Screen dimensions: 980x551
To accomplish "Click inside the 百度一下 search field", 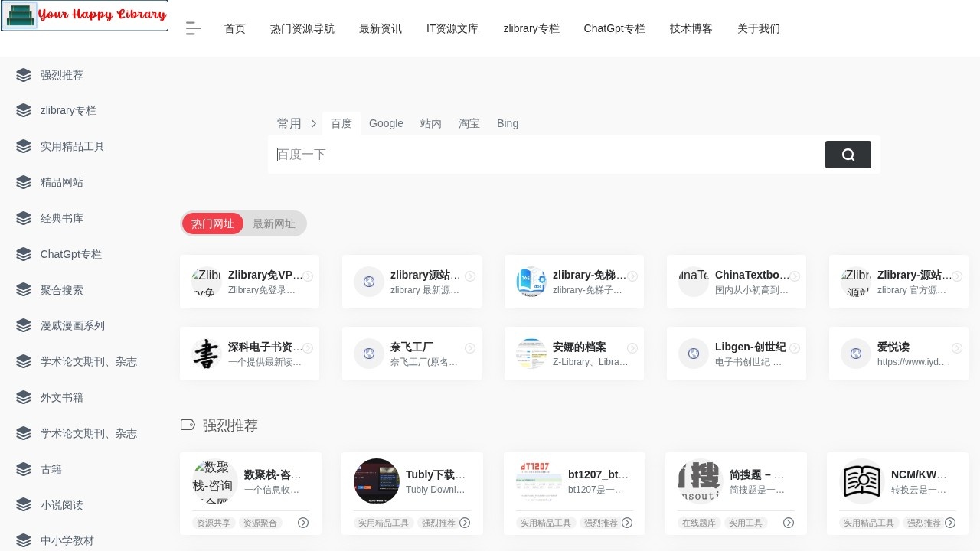I will click(x=536, y=155).
